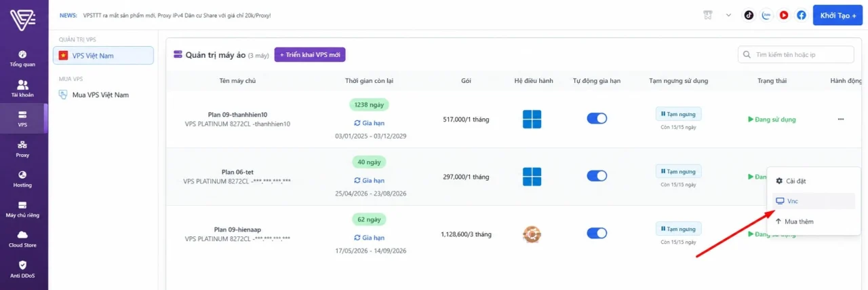Click the Trạng thái column header

pyautogui.click(x=772, y=80)
